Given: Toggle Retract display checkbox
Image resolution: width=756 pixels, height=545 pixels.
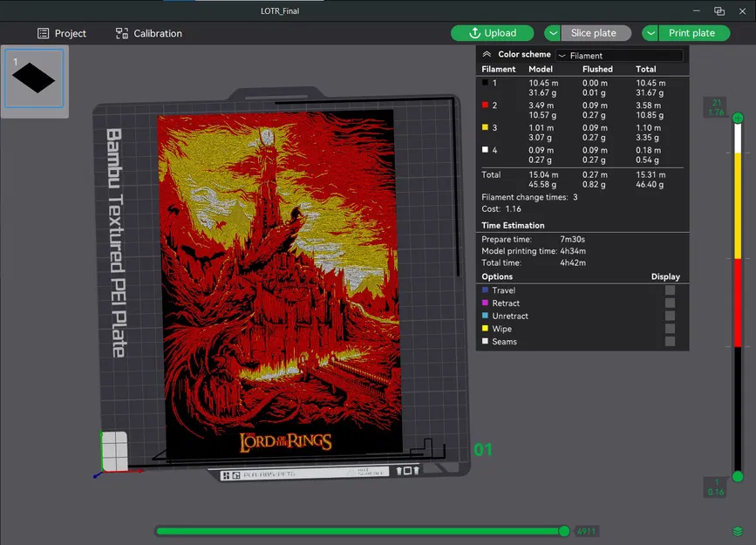Looking at the screenshot, I should [670, 303].
